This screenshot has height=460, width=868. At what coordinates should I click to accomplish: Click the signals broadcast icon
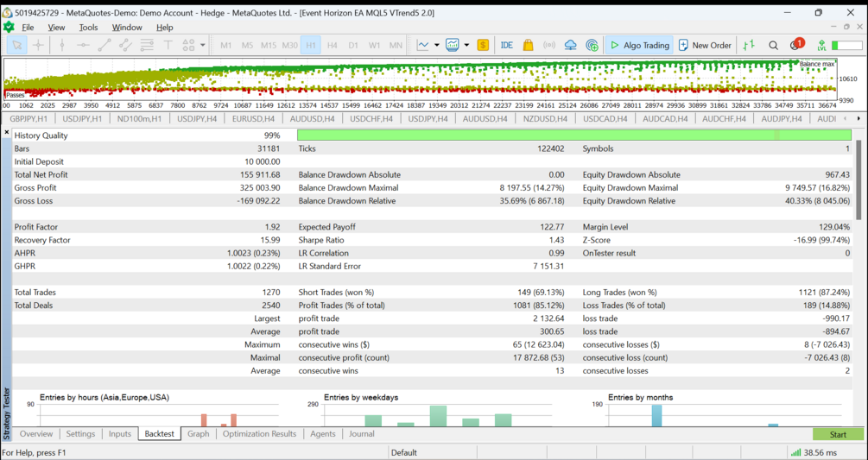[549, 46]
